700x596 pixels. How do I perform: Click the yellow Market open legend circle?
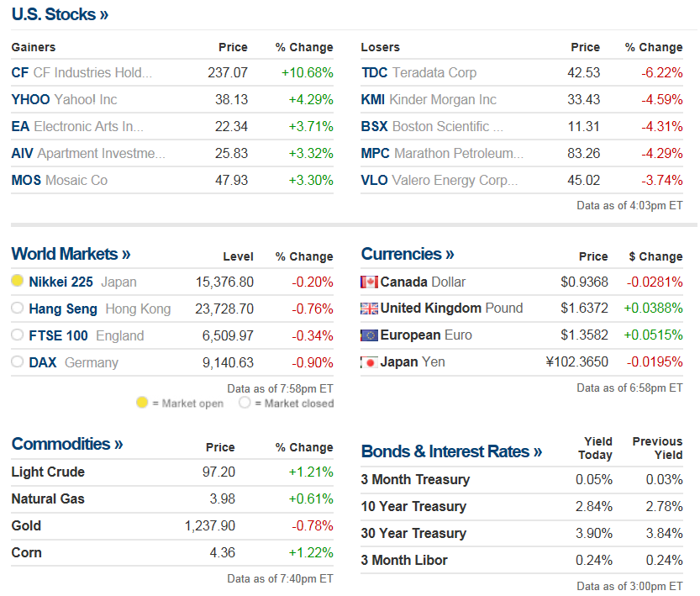click(x=142, y=403)
